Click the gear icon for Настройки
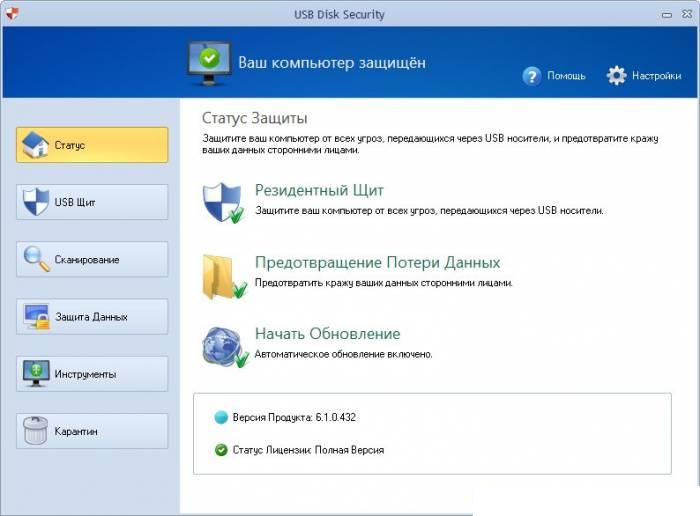Viewport: 700px width, 516px height. coord(616,76)
